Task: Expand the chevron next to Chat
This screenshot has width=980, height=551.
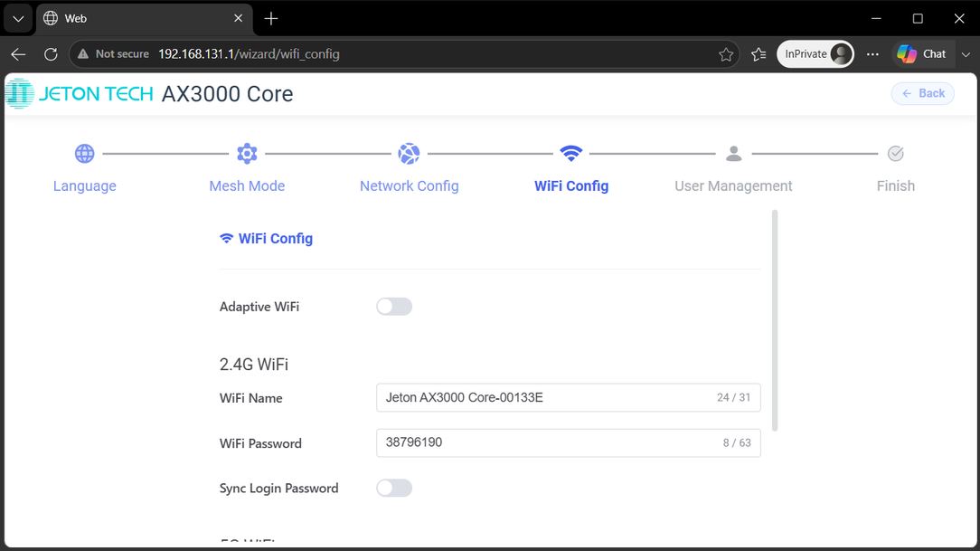Action: [x=966, y=54]
